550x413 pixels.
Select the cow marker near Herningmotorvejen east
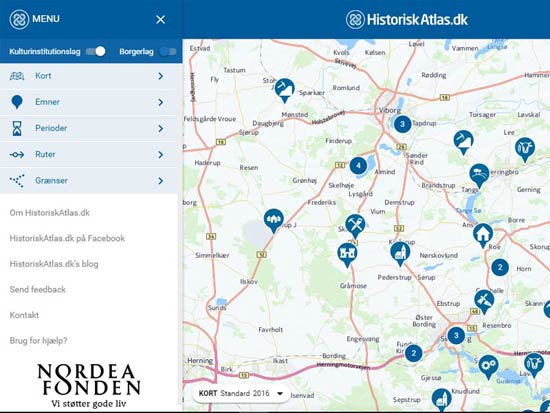(534, 364)
